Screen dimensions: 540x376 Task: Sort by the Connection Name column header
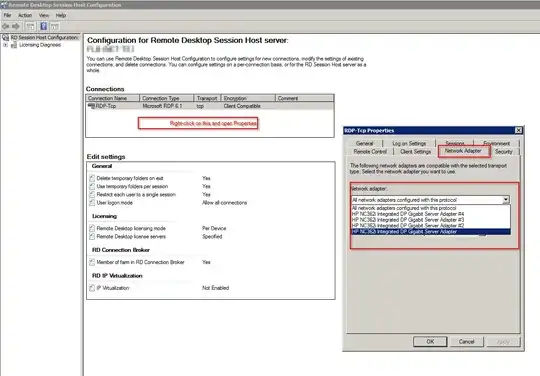[x=113, y=98]
